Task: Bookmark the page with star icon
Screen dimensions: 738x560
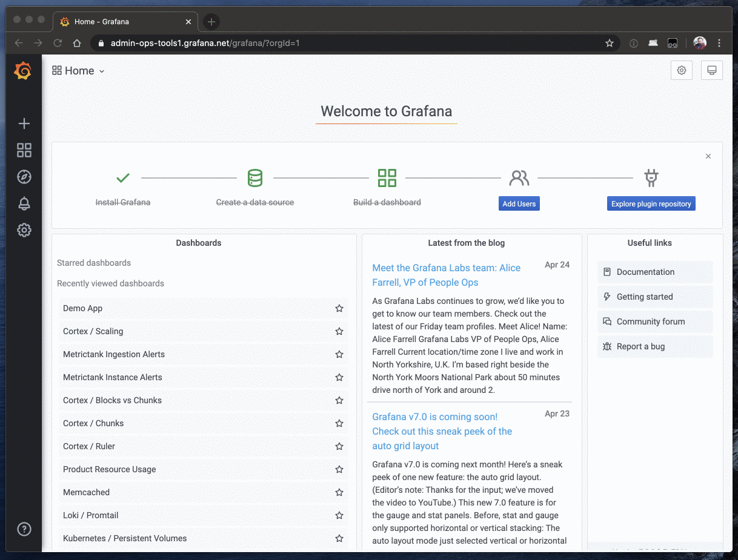Action: 610,43
